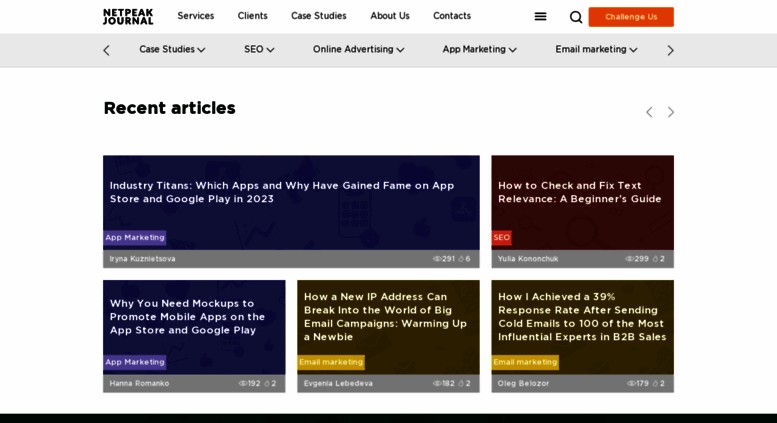Go to Netpeak Journal logo home
The image size is (777, 423).
(128, 16)
